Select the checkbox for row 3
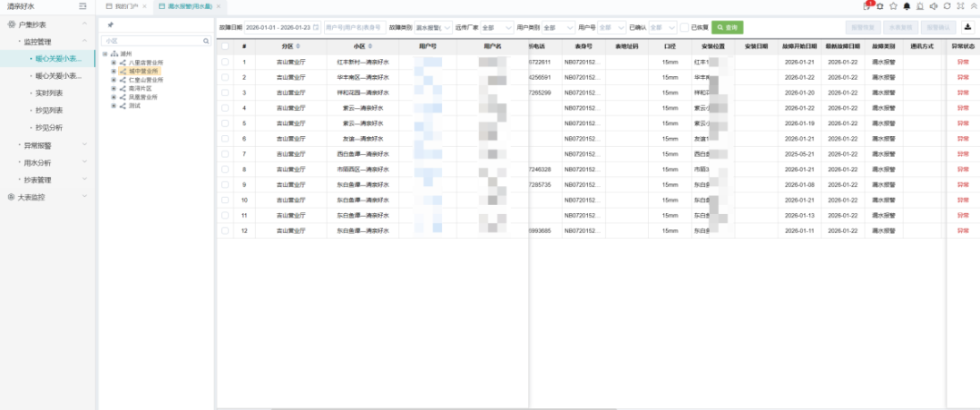980x410 pixels. point(225,93)
